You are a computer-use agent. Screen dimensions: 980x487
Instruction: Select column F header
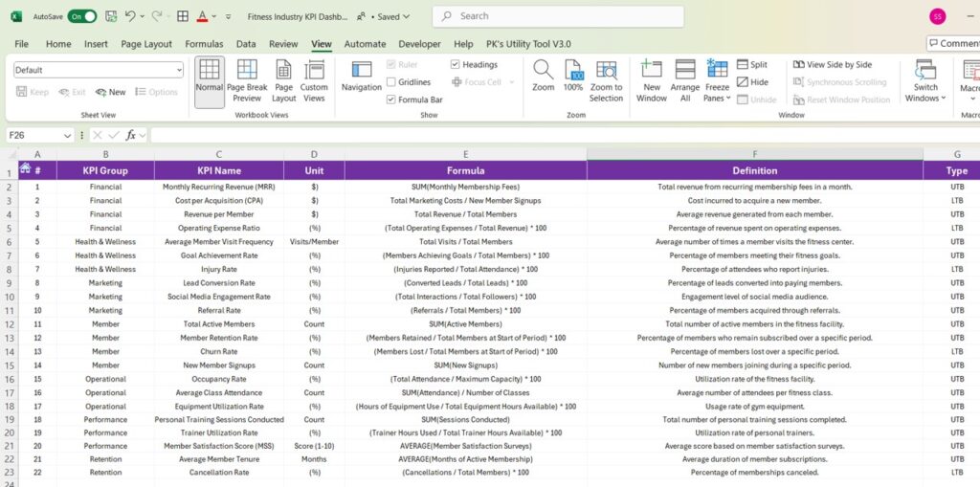point(754,154)
